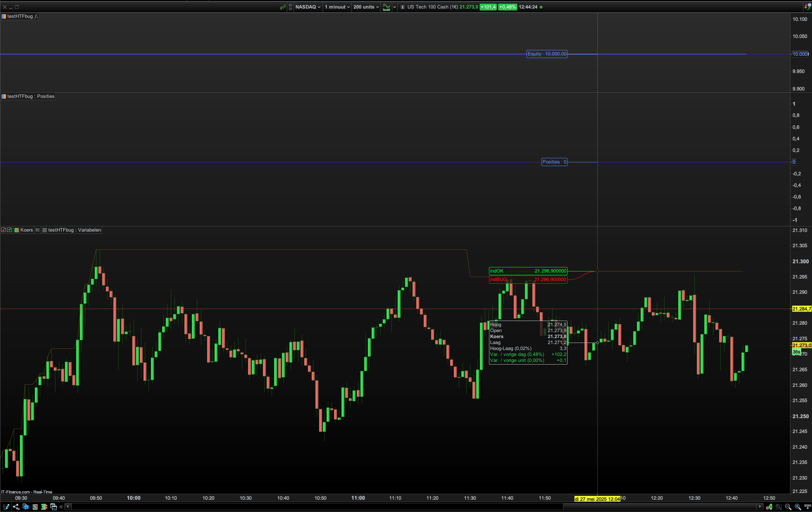Select the testHTFbug : Variabelen label

tap(74, 230)
